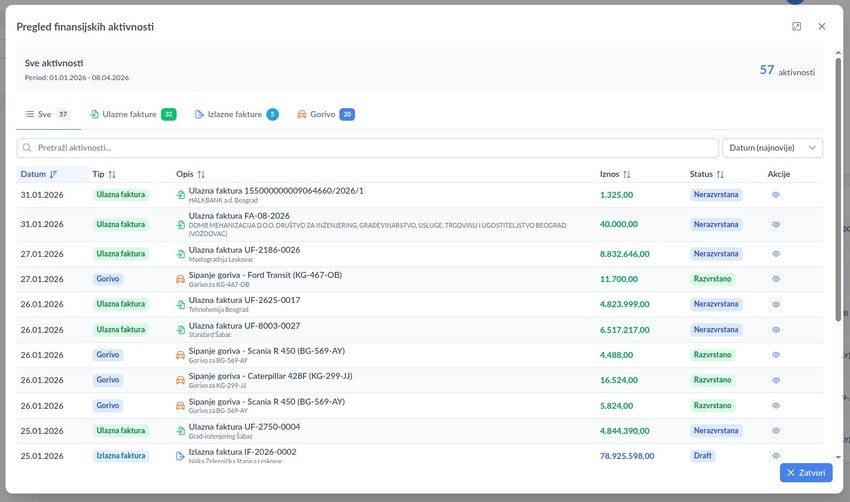
Task: Select the Izlazne fakture tab
Action: pyautogui.click(x=236, y=115)
